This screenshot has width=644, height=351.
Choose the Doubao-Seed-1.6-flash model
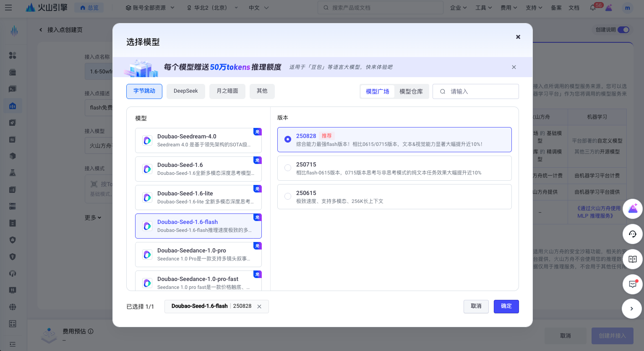click(198, 226)
